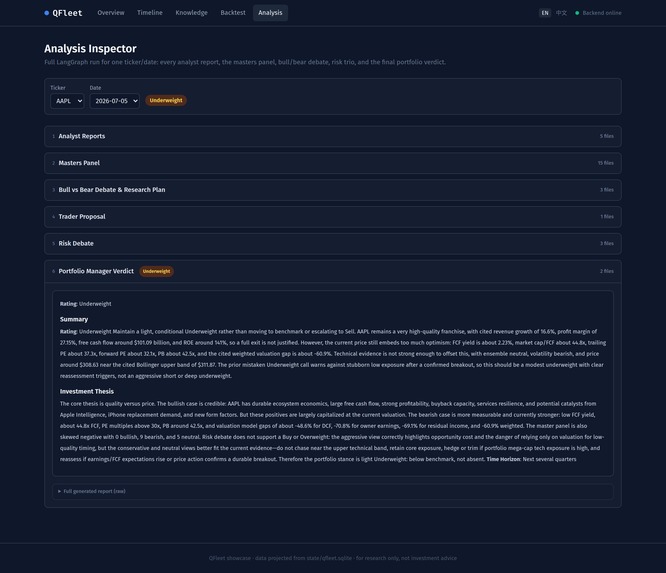666x573 pixels.
Task: Click the '15 files' label on Masters Panel
Action: 606,163
